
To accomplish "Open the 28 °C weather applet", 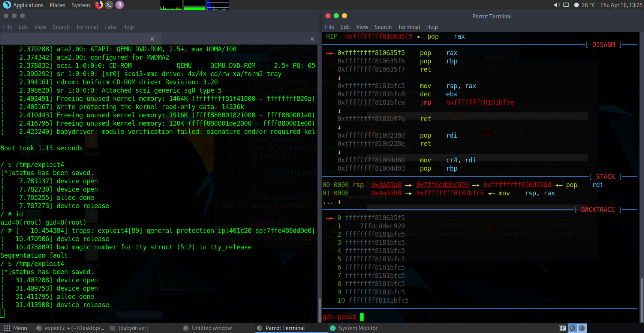I will click(x=584, y=5).
